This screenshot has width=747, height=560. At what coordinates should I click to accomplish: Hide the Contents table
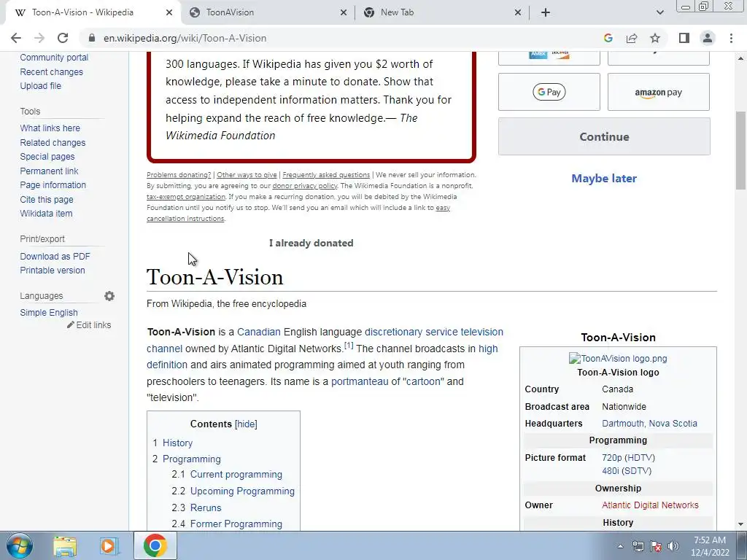[x=246, y=424]
